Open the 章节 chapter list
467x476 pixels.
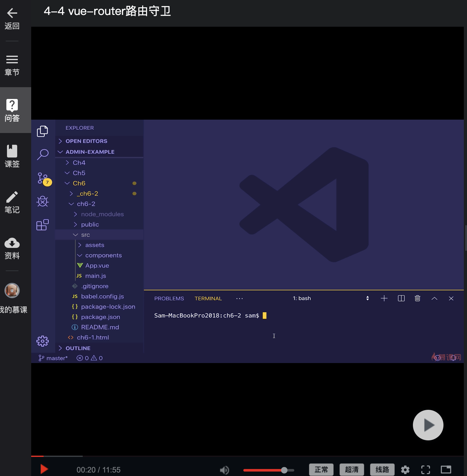point(12,65)
